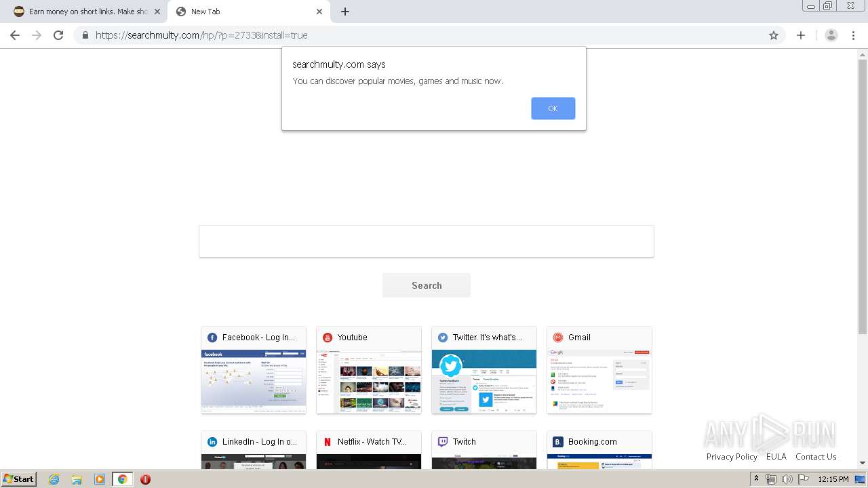The height and width of the screenshot is (488, 868).
Task: Click the Youtube logo icon
Action: tap(328, 338)
